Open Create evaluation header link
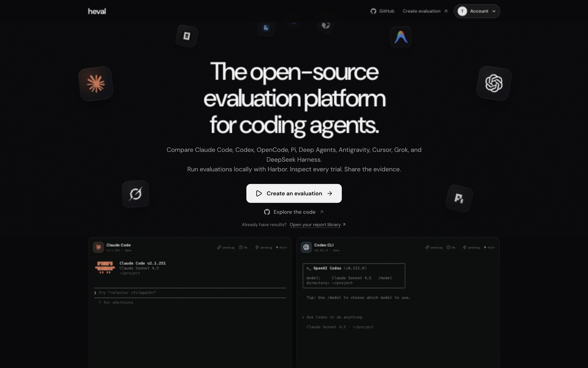 point(425,11)
